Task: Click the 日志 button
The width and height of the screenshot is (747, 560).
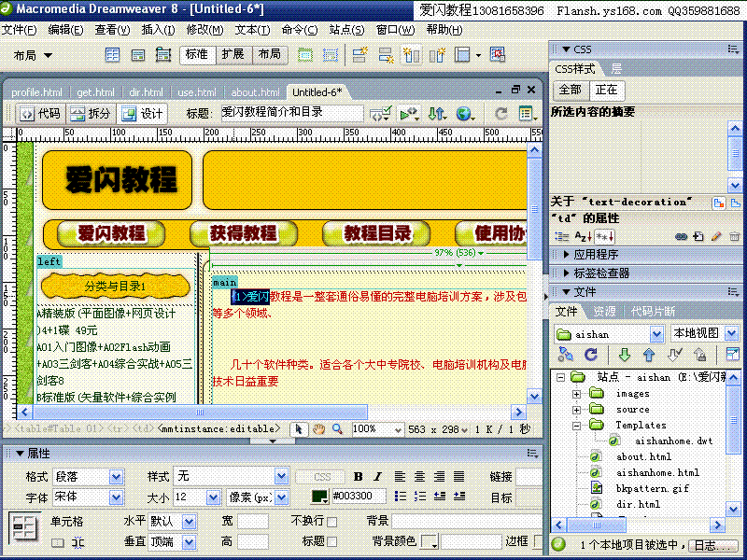Action: coord(712,545)
